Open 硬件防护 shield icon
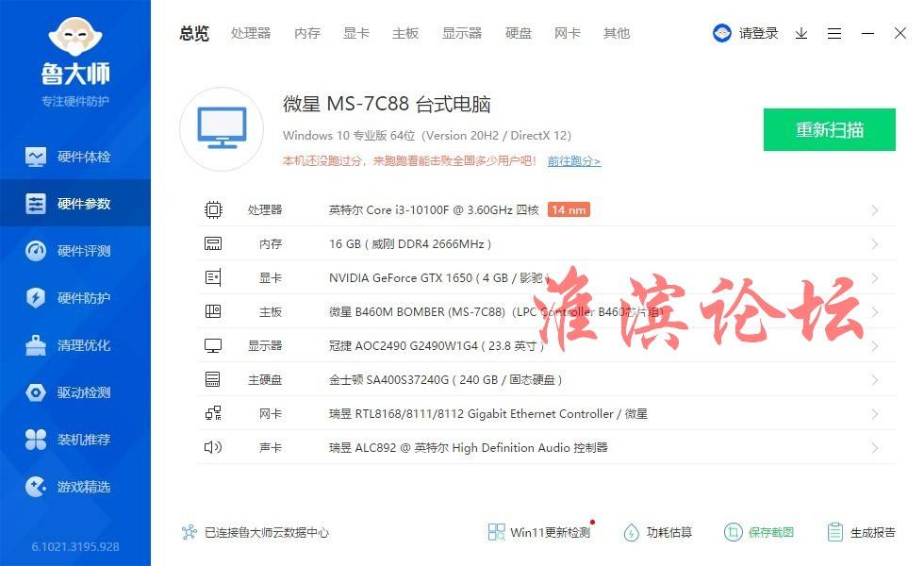 pos(36,298)
